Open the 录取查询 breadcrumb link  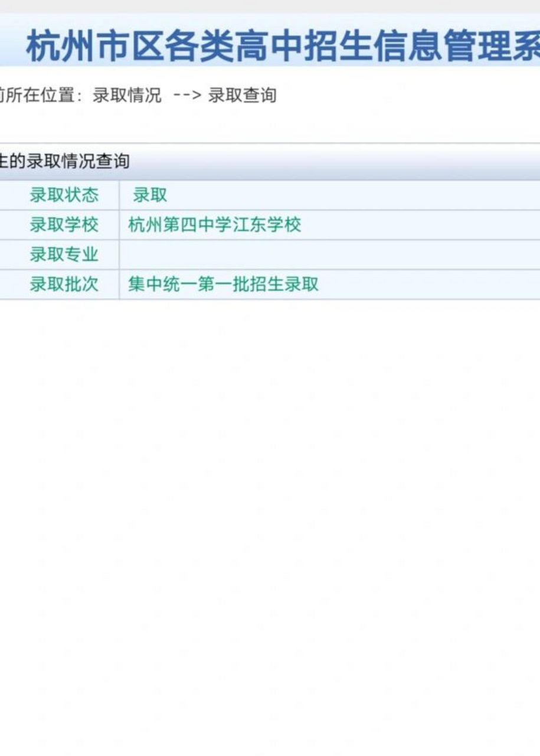(x=243, y=93)
